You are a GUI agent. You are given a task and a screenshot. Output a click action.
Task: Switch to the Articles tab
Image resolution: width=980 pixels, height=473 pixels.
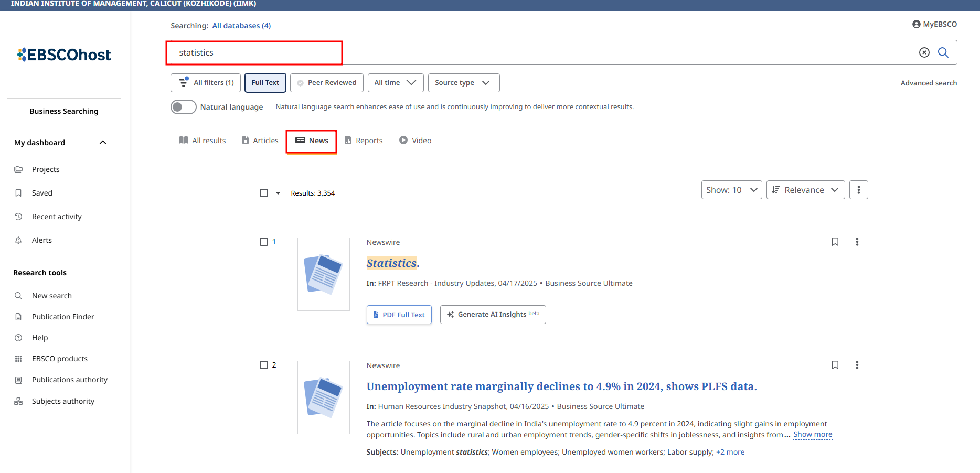coord(260,141)
